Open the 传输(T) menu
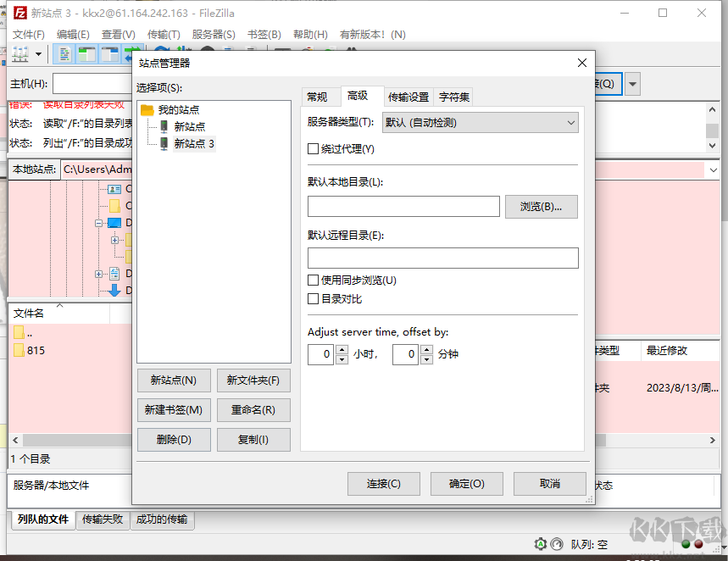 tap(164, 35)
